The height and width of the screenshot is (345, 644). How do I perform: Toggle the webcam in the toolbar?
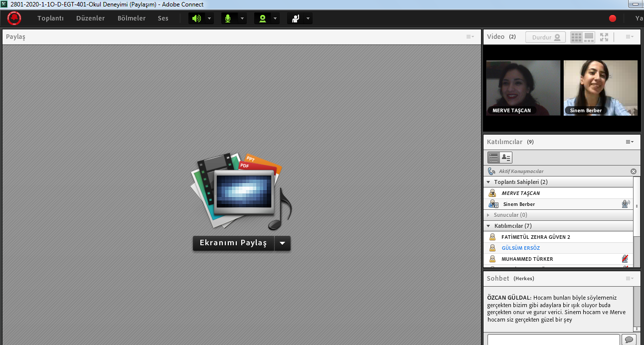tap(262, 18)
